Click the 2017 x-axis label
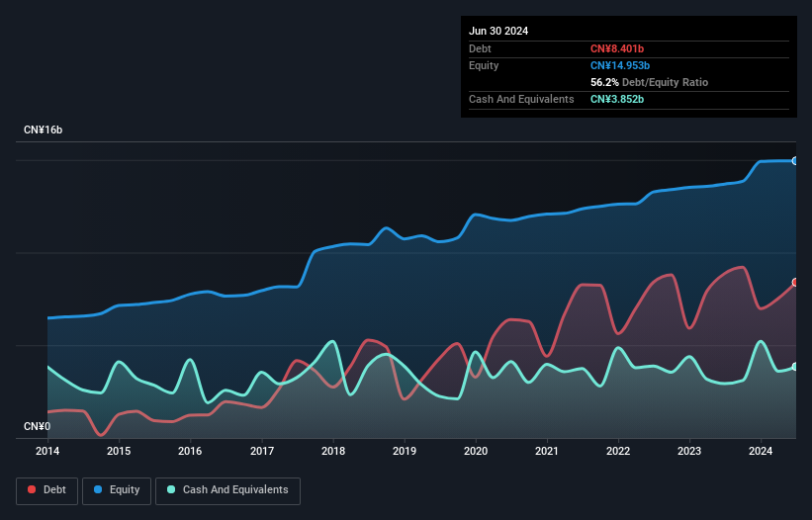 (x=262, y=451)
